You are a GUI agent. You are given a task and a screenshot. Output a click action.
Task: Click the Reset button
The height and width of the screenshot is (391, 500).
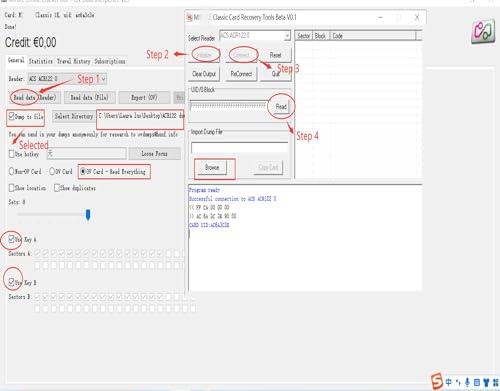(276, 55)
